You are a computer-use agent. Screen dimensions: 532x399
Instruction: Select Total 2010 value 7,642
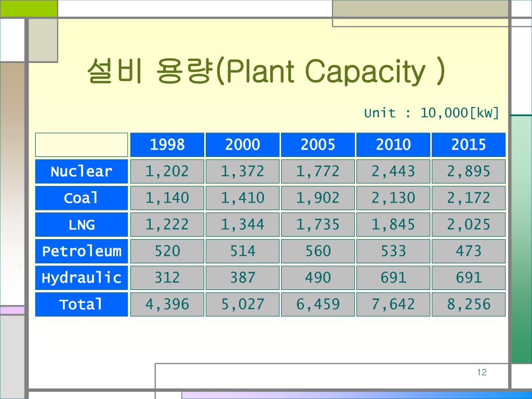[393, 304]
